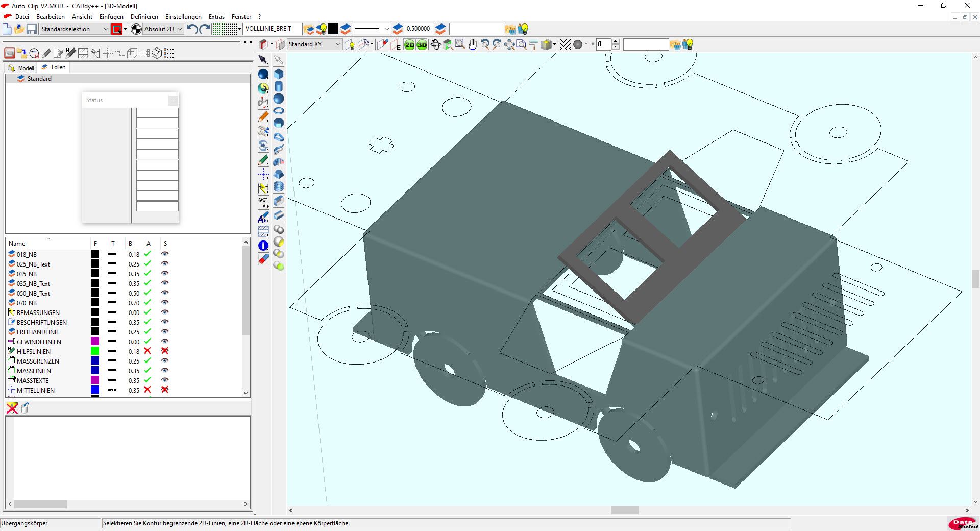Click magenta color swatch of GEWINDELINIEN

coord(95,342)
